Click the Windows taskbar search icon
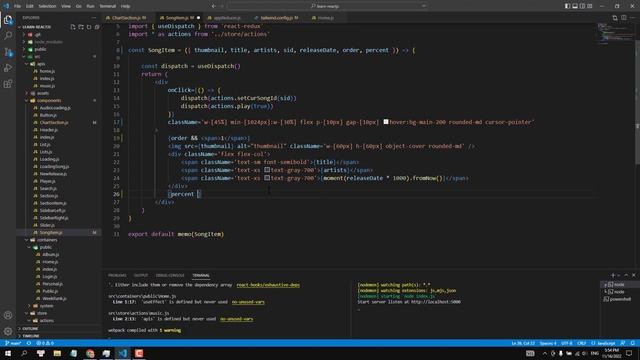 coord(24,353)
